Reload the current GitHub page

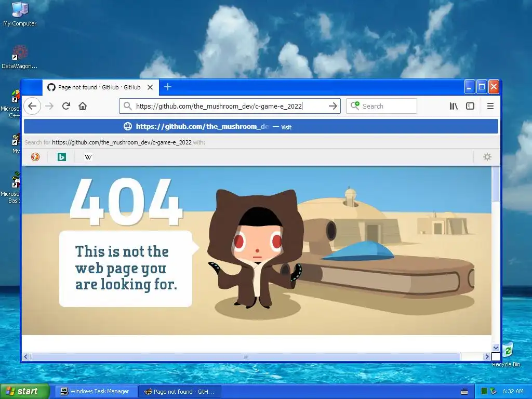tap(66, 106)
